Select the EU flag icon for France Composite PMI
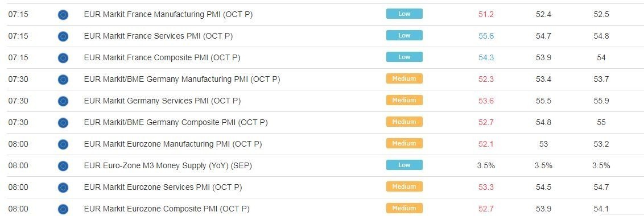 click(63, 58)
